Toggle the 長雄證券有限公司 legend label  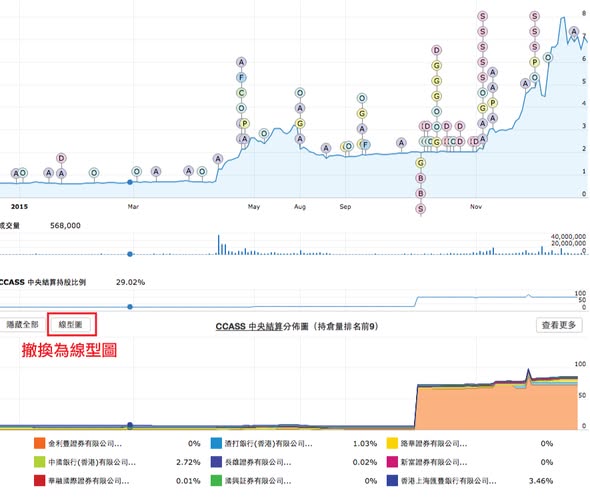[258, 462]
